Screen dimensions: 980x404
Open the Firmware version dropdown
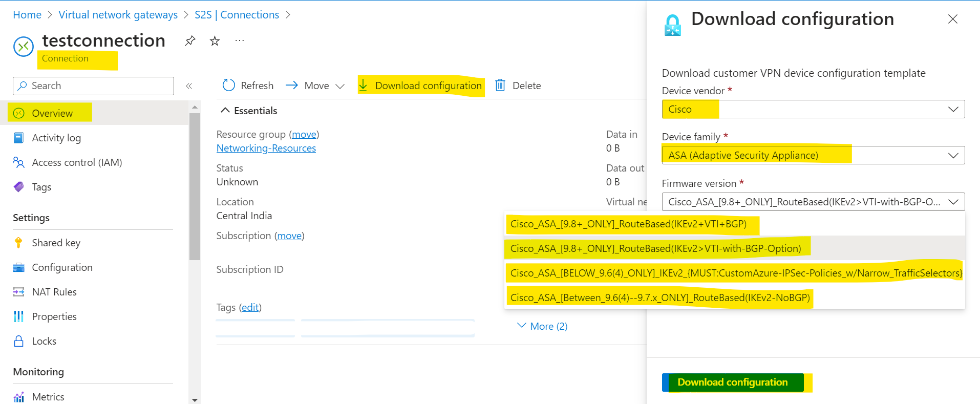pyautogui.click(x=813, y=202)
